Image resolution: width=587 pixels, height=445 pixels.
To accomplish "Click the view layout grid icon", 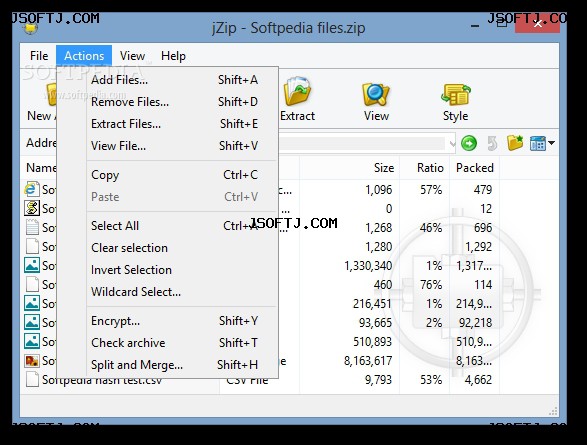I will coord(538,143).
